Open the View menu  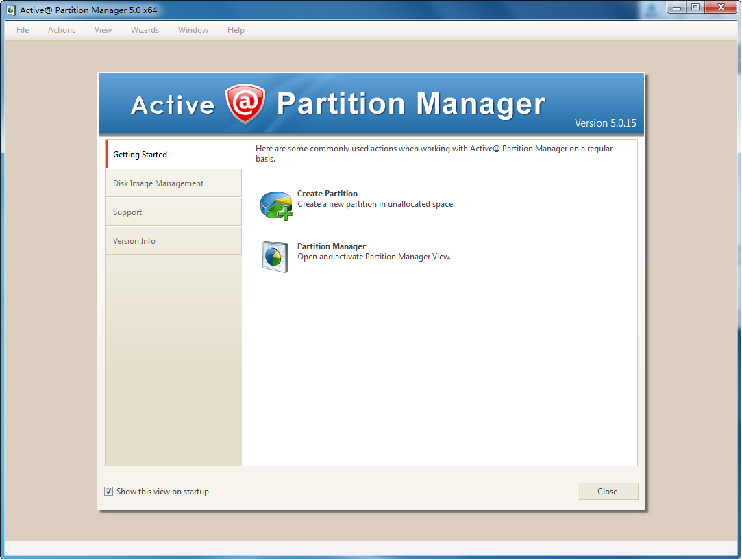[x=103, y=30]
